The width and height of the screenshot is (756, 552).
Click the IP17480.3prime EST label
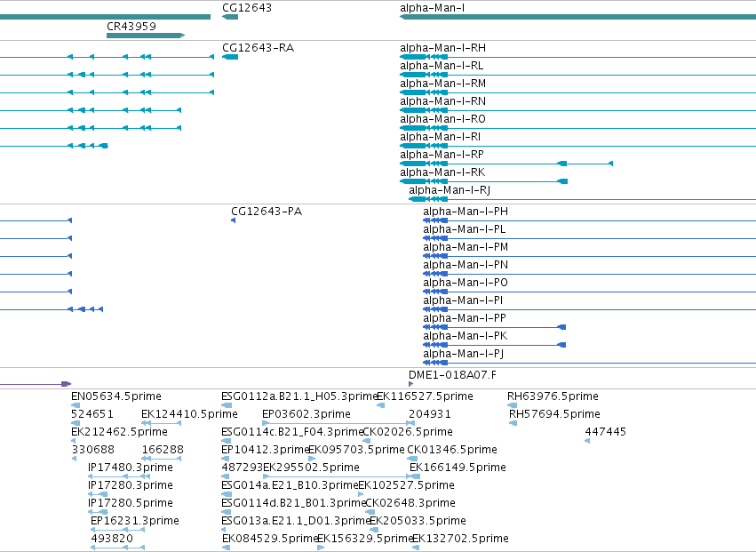(131, 468)
